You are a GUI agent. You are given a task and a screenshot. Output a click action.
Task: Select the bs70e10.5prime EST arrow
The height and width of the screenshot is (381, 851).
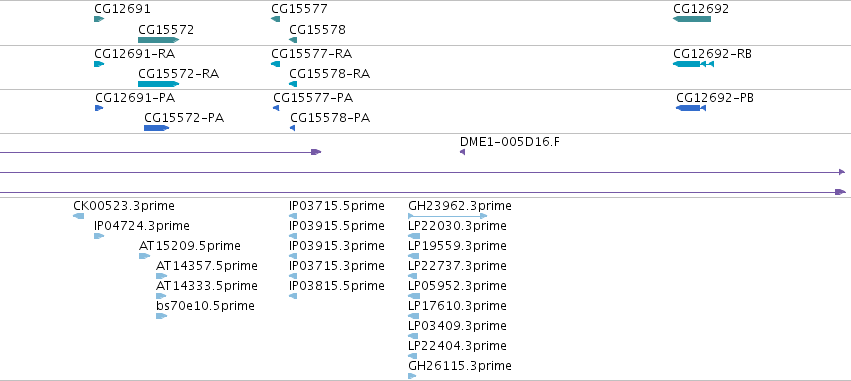point(161,316)
